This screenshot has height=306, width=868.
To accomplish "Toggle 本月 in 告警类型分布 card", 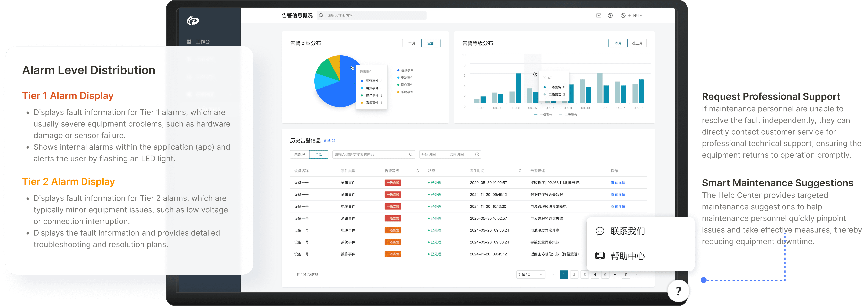I will click(x=411, y=43).
